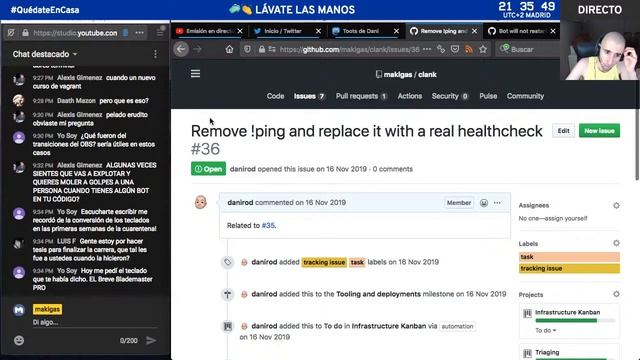Image resolution: width=640 pixels, height=360 pixels.
Task: Open the Pulse tab
Action: click(488, 96)
